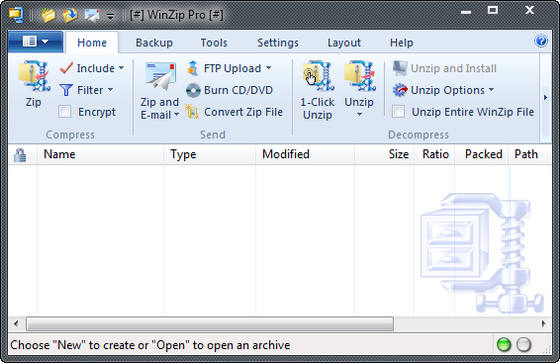The width and height of the screenshot is (560, 363).
Task: Click the blue help question mark icon
Action: (x=541, y=41)
